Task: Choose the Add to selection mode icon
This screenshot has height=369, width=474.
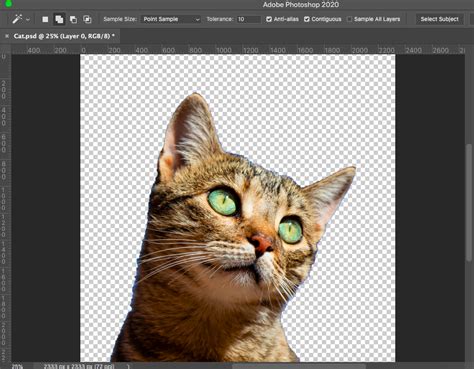Action: [59, 19]
